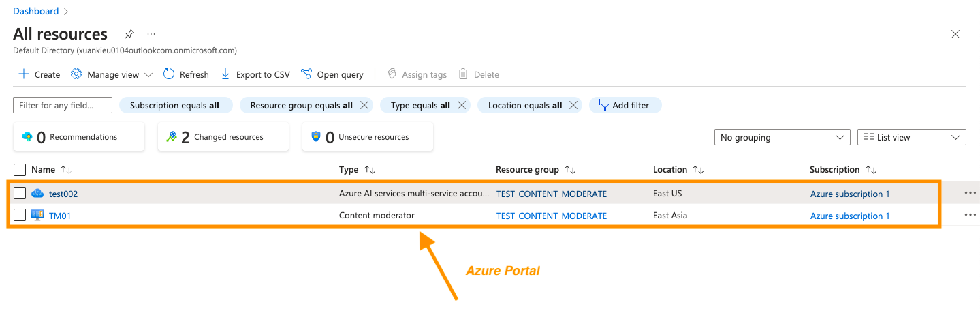This screenshot has height=309, width=980.
Task: Open the Location equals all filter
Action: 524,105
